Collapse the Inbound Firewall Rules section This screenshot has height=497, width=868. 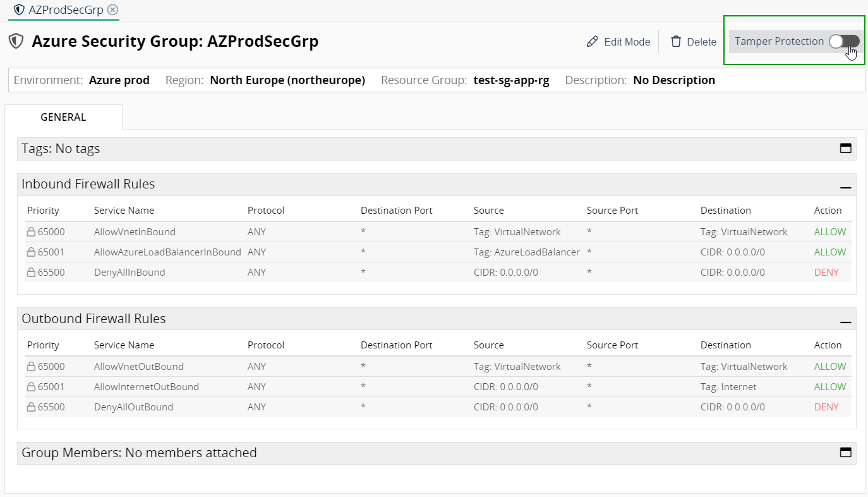pyautogui.click(x=845, y=188)
